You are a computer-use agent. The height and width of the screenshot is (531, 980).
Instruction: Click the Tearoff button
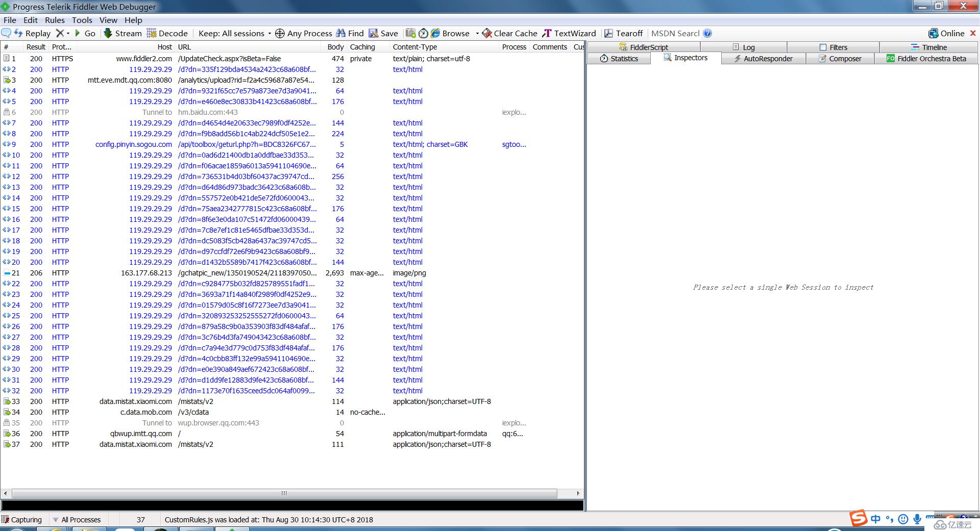623,33
